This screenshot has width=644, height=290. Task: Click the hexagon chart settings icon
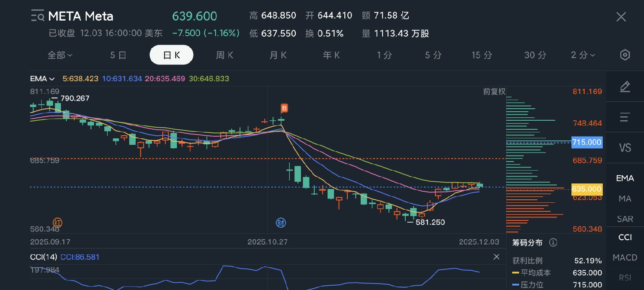click(625, 55)
